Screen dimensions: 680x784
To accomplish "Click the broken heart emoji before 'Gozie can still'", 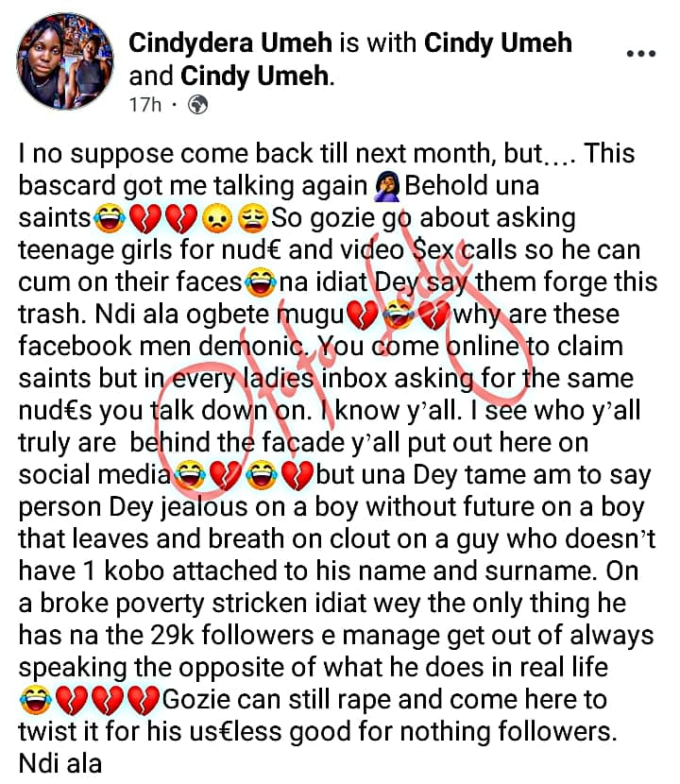I will click(144, 700).
